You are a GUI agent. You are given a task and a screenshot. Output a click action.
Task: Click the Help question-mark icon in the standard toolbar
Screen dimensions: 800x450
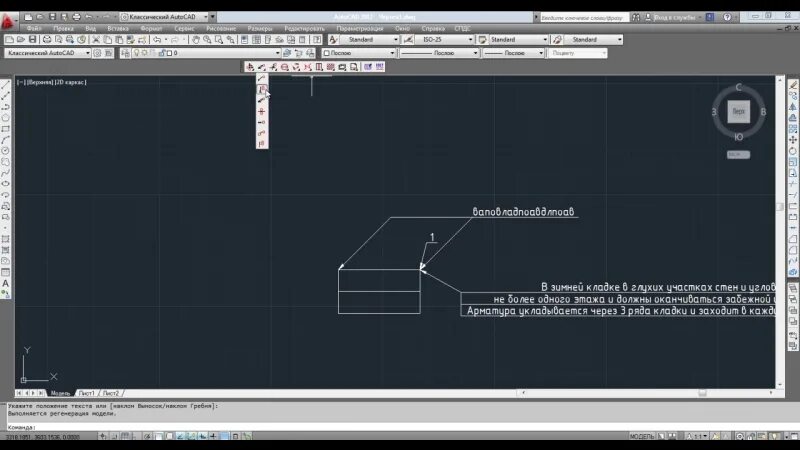coord(317,39)
